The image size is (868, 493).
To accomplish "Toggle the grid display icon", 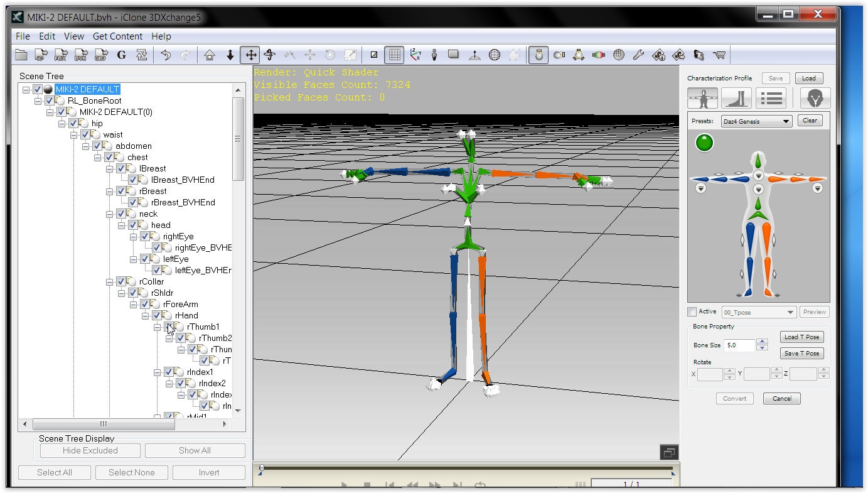I will click(x=394, y=55).
